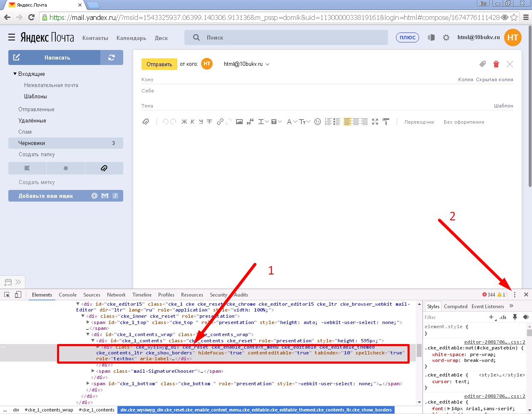Click the unread dot filter icon
The height and width of the screenshot is (414, 532).
(x=66, y=168)
